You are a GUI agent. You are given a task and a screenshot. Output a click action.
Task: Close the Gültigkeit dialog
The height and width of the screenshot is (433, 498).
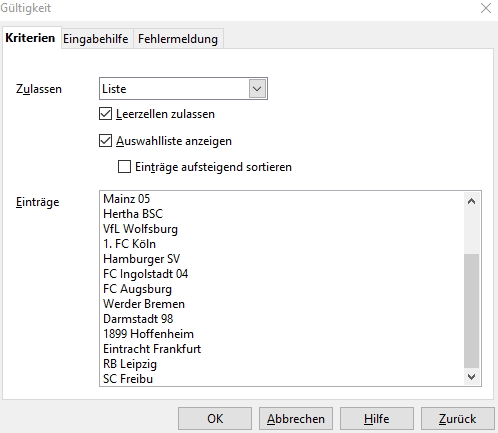click(x=486, y=8)
